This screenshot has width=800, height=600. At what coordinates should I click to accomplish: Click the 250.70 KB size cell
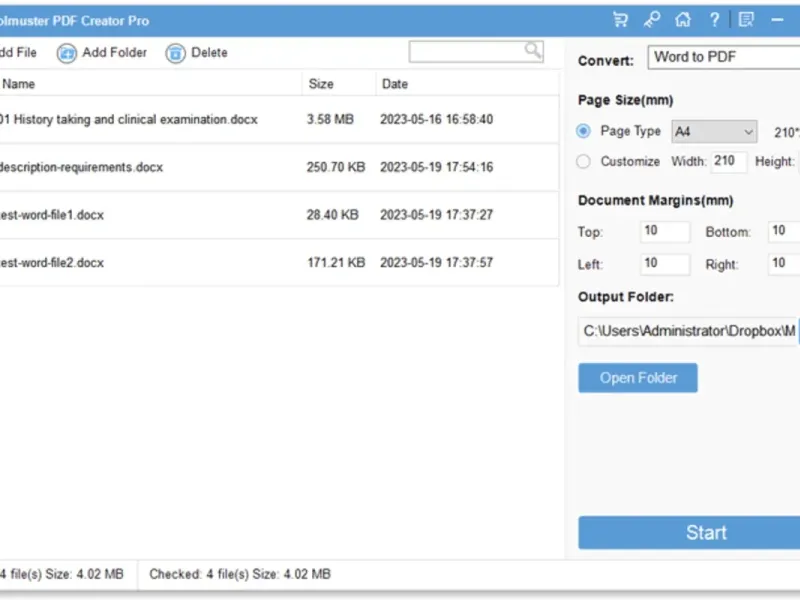click(x=336, y=167)
